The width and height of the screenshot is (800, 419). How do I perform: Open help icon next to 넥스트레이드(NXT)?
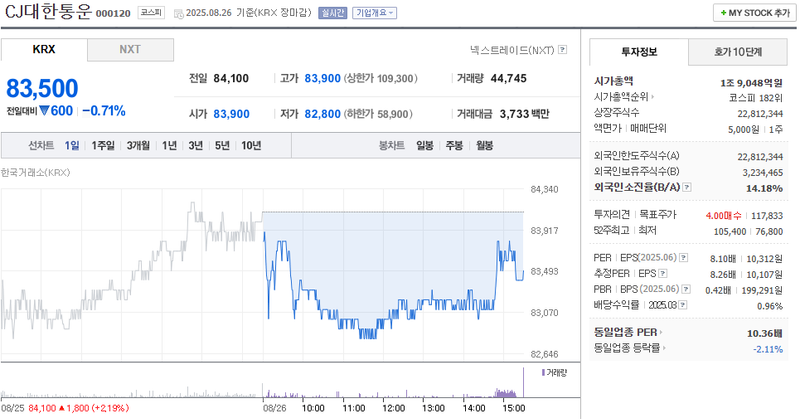(562, 50)
